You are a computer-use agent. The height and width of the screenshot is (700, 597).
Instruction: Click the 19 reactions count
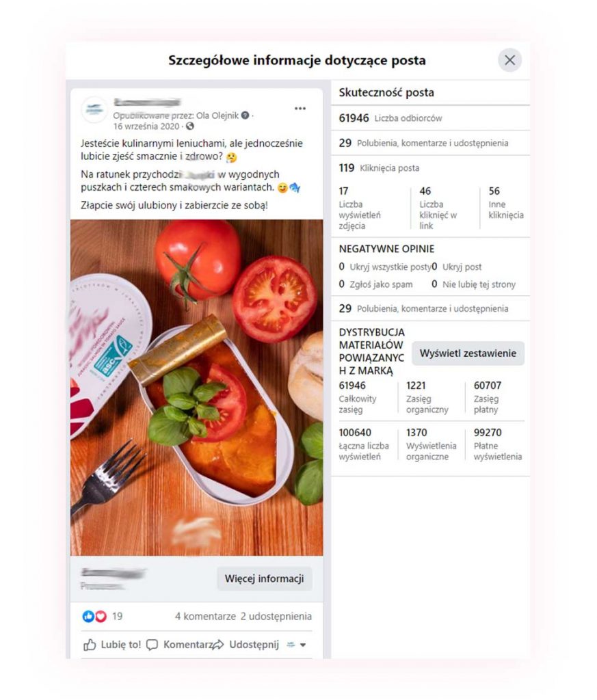pyautogui.click(x=118, y=617)
